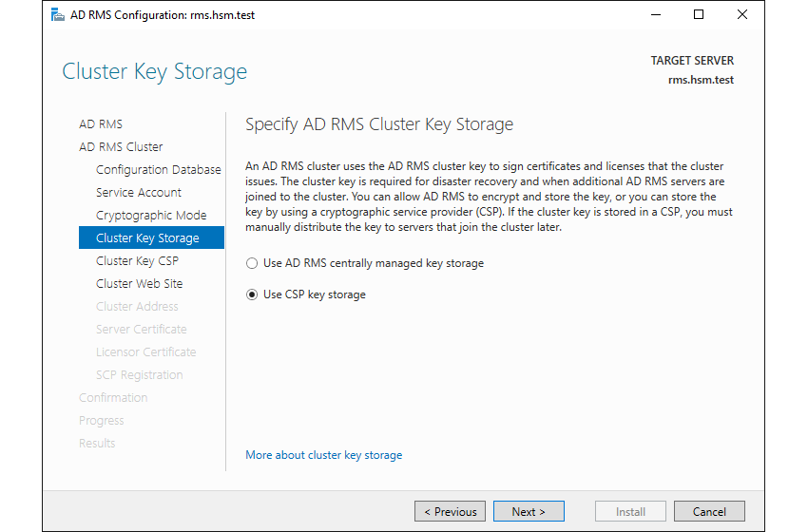Open the AD RMS Cluster step
This screenshot has height=532, width=808.
tap(121, 147)
